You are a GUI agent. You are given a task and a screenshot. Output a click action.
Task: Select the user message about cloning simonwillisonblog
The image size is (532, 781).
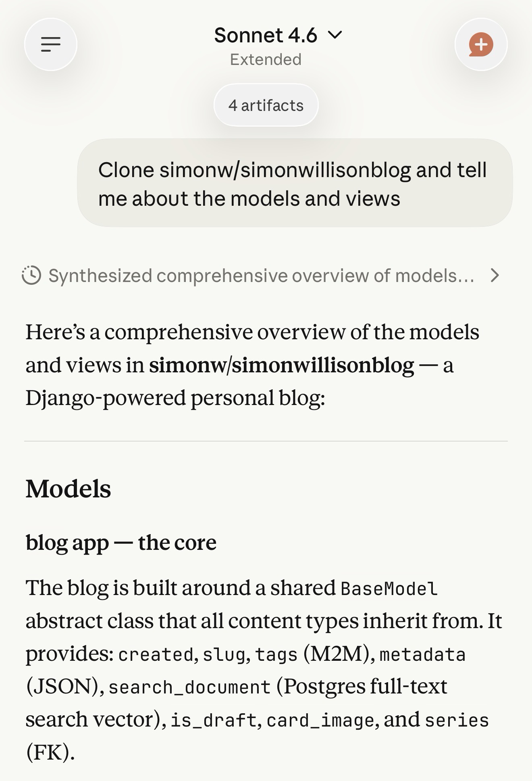click(295, 184)
